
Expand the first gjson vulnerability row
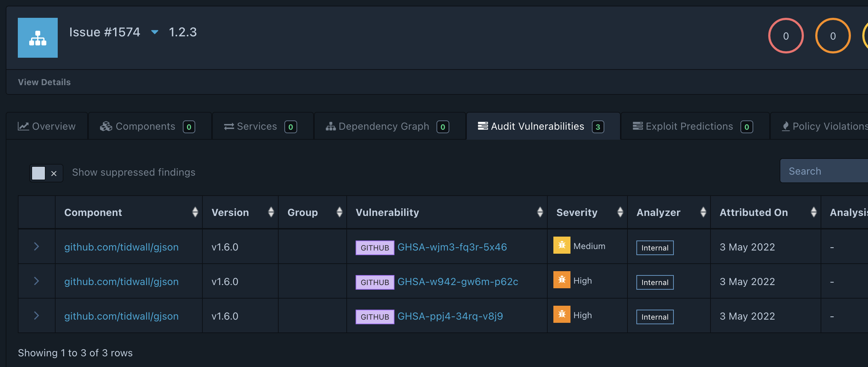[36, 246]
